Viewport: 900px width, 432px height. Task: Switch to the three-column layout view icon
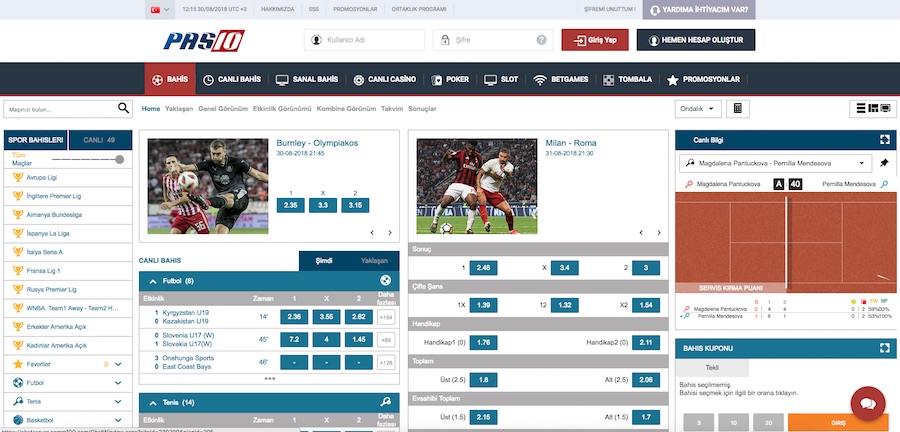[x=872, y=108]
